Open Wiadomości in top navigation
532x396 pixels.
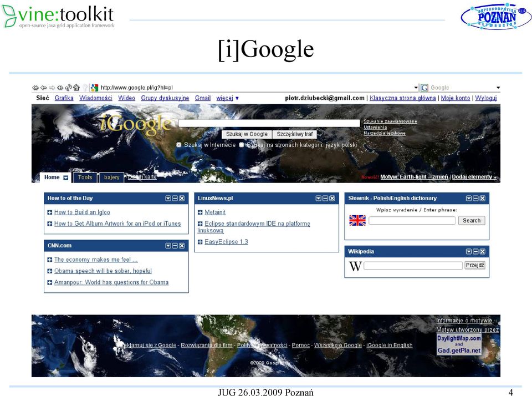pyautogui.click(x=96, y=98)
